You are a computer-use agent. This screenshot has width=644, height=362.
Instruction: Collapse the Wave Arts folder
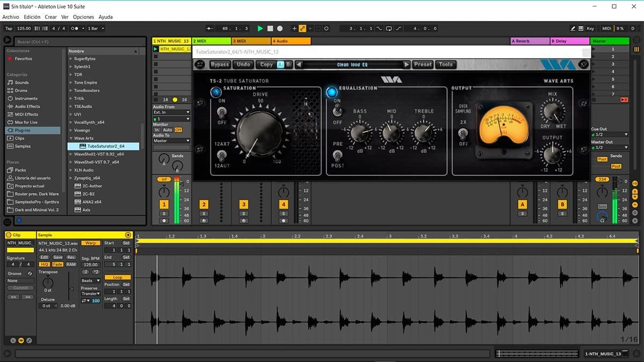pyautogui.click(x=70, y=138)
